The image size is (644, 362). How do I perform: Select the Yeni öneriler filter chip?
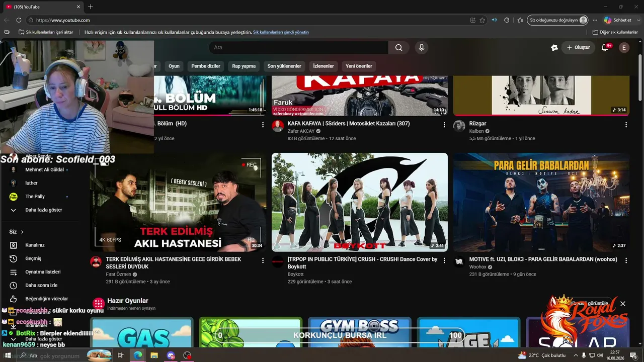[359, 66]
